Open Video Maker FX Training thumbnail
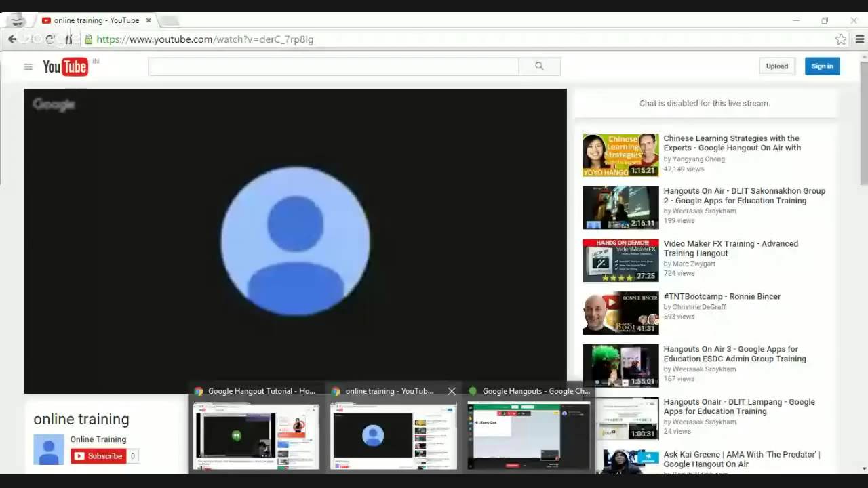Image resolution: width=868 pixels, height=488 pixels. 620,260
